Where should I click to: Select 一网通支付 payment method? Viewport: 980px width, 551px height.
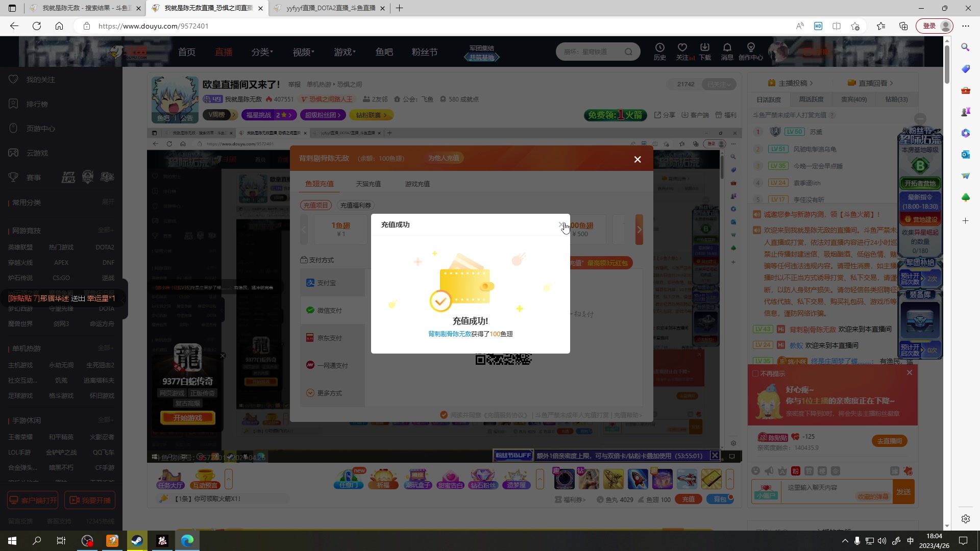click(x=333, y=365)
